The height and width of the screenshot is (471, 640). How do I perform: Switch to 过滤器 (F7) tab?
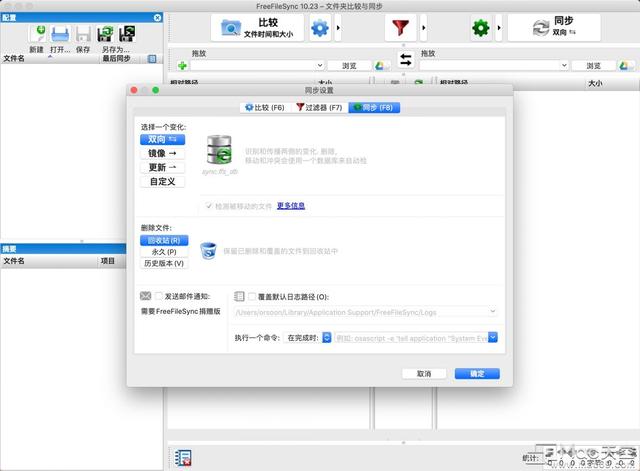click(x=319, y=107)
